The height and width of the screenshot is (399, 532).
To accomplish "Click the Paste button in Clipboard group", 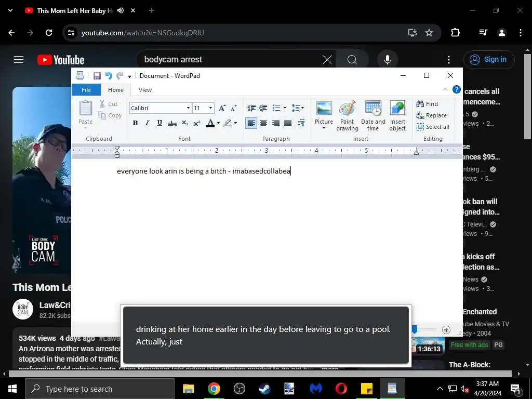I will pyautogui.click(x=86, y=114).
